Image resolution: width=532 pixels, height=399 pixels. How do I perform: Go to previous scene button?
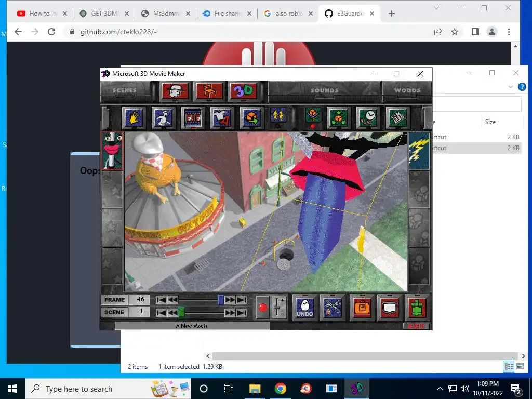(172, 312)
